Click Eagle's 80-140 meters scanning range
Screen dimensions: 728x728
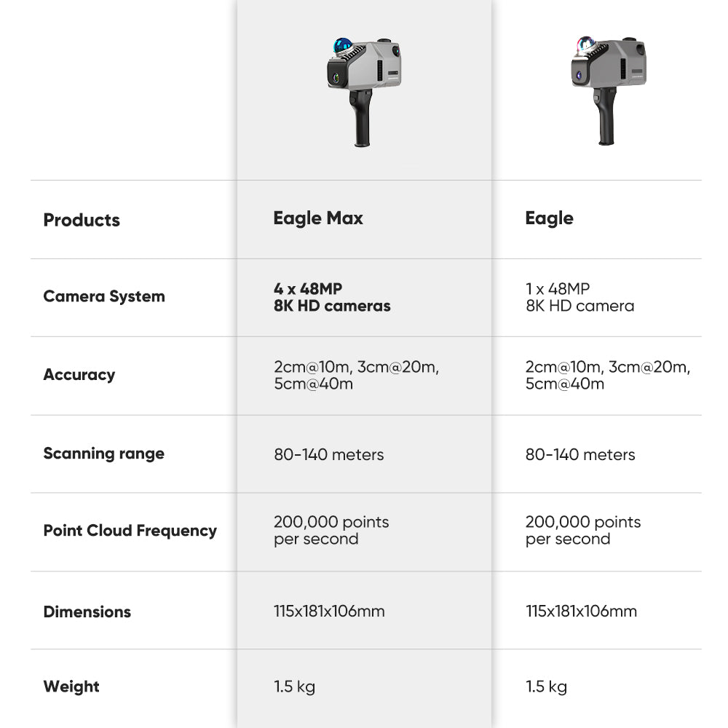click(580, 454)
